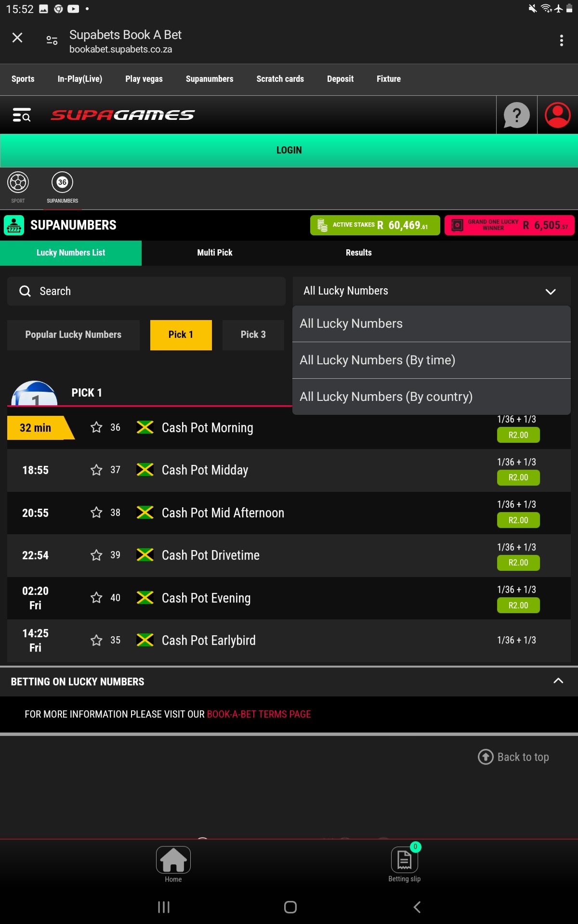578x924 pixels.
Task: Open Scratch cards in top navigation
Action: click(x=280, y=79)
